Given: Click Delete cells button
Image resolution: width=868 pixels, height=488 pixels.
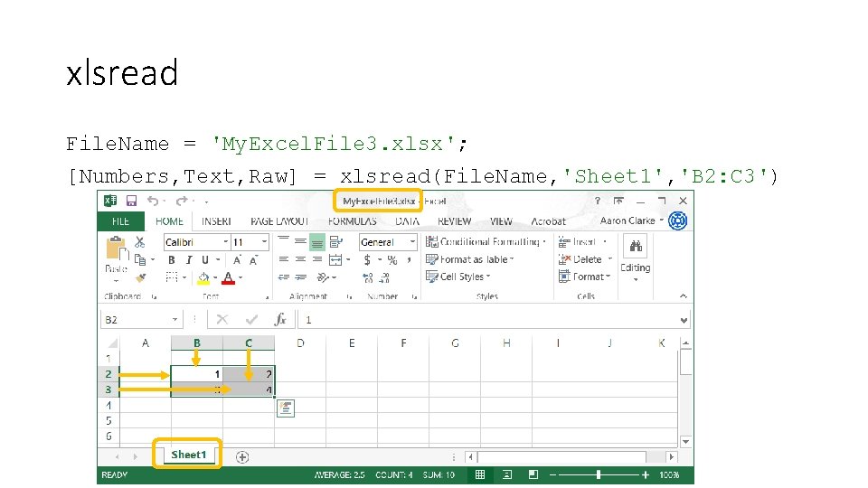Looking at the screenshot, I should (585, 259).
